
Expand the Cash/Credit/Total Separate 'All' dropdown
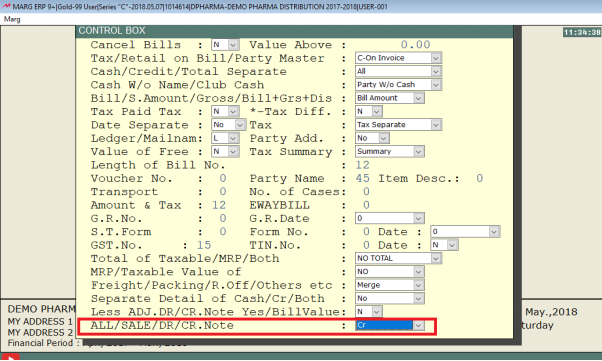click(399, 71)
